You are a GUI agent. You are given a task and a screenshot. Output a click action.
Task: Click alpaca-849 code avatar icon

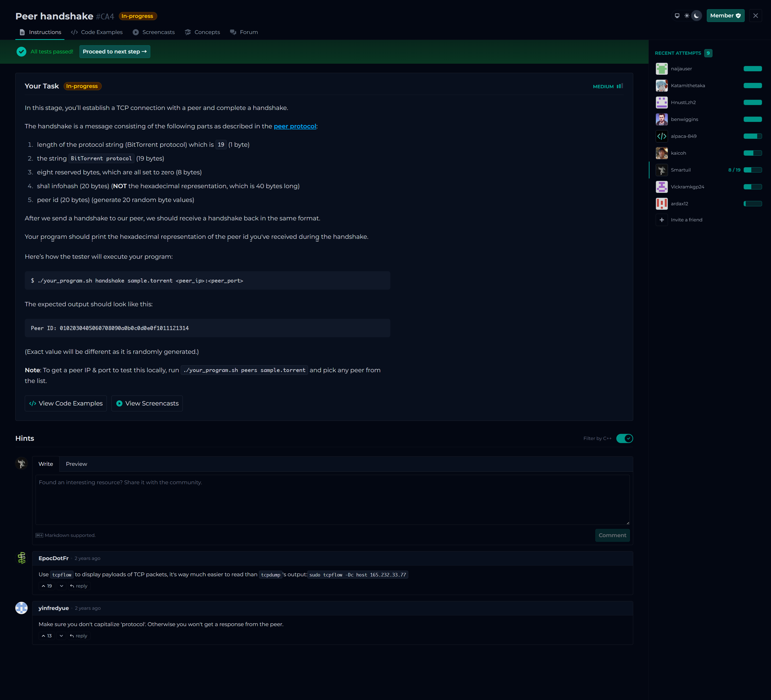pos(662,136)
